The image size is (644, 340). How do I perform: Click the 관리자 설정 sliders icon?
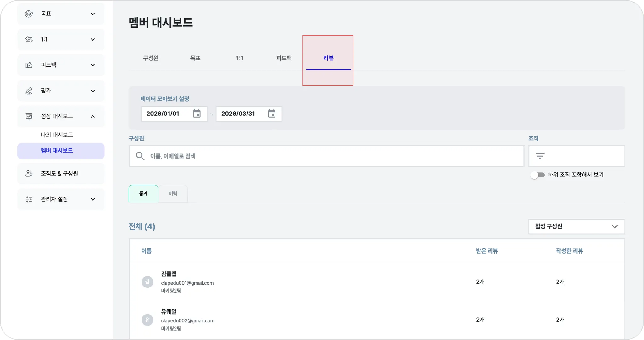click(29, 199)
